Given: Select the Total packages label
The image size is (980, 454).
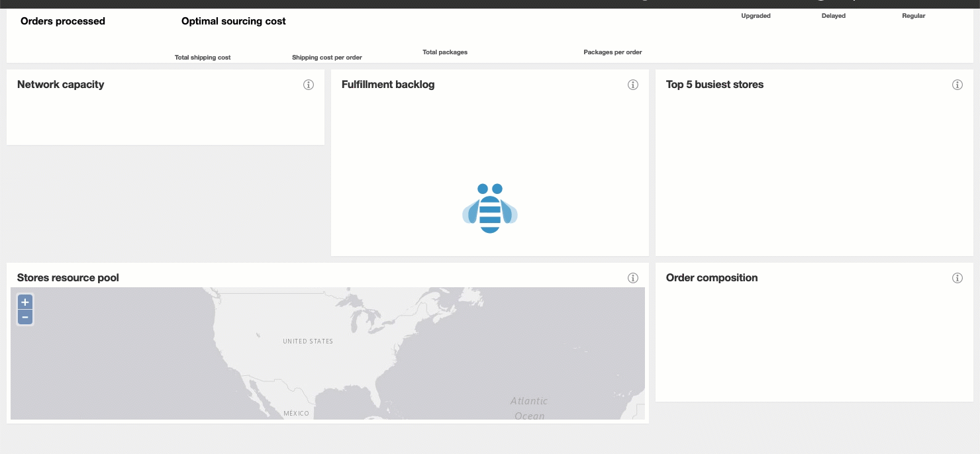Looking at the screenshot, I should coord(445,52).
